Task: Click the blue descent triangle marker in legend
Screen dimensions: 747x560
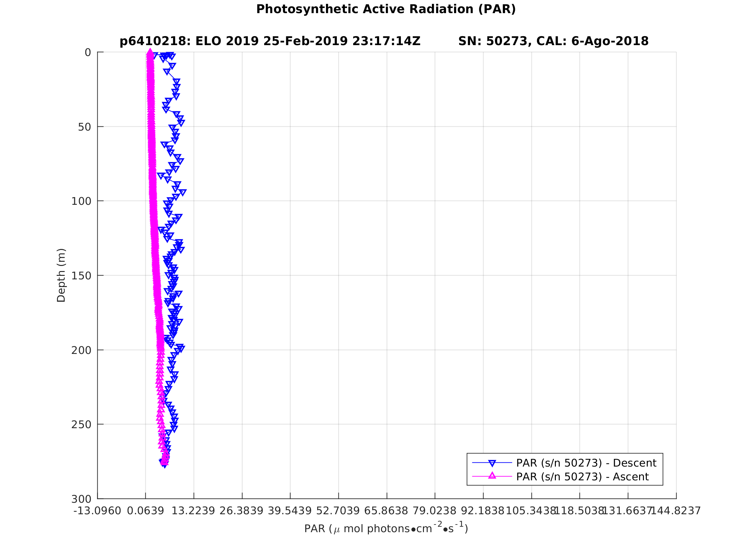Action: [x=492, y=463]
